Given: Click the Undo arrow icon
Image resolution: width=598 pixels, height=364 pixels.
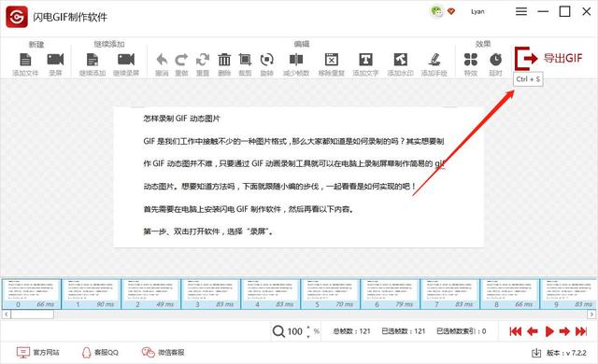Looking at the screenshot, I should pyautogui.click(x=162, y=60).
